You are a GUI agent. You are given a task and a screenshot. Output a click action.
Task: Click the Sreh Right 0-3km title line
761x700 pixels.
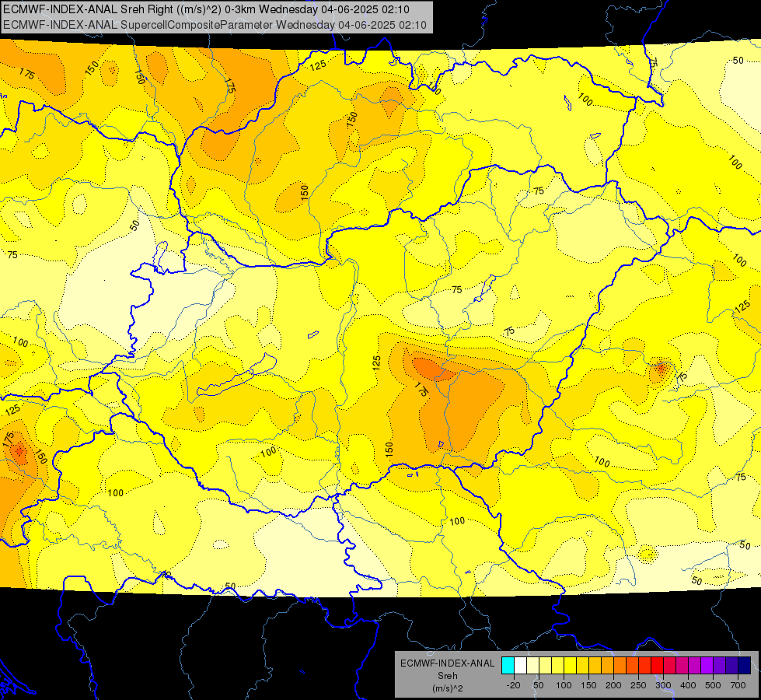point(206,9)
